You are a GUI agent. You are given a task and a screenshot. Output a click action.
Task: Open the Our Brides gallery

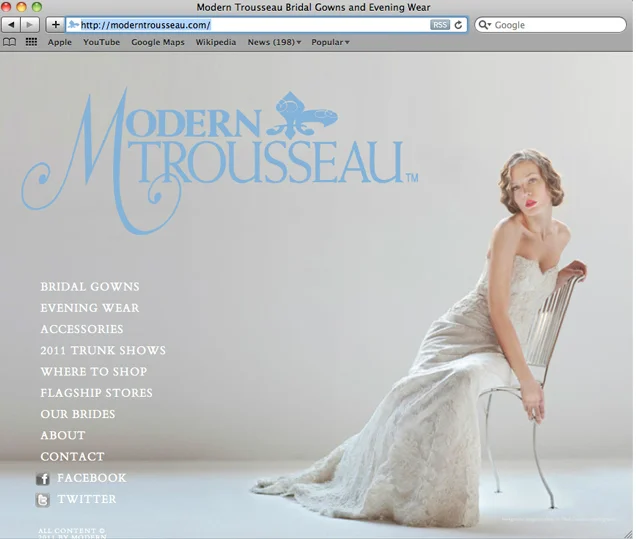point(78,414)
